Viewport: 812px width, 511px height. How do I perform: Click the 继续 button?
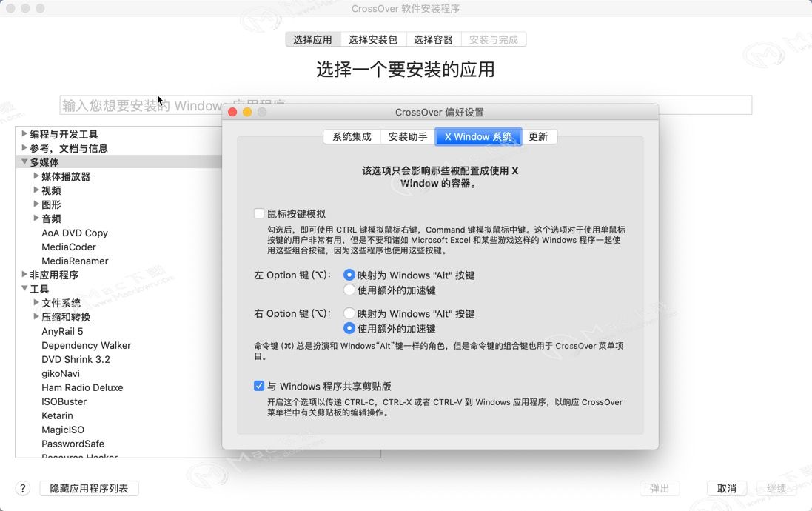[776, 488]
